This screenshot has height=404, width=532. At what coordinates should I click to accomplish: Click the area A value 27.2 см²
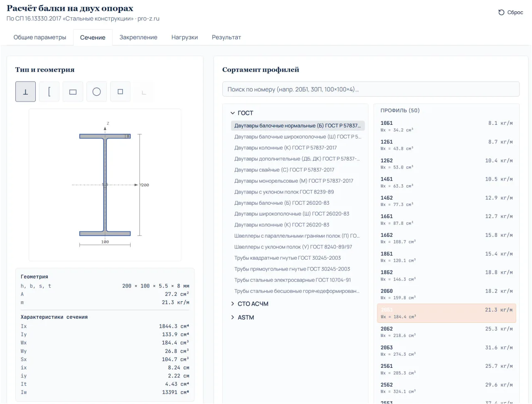(177, 294)
